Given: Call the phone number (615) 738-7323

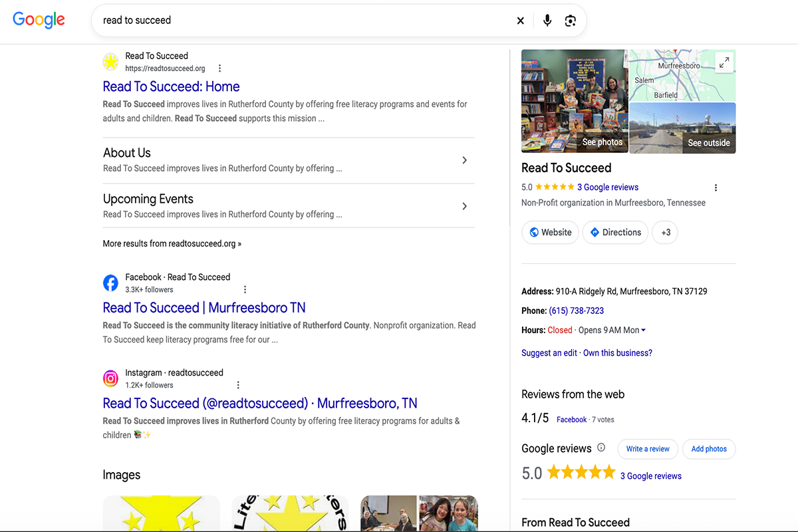Looking at the screenshot, I should tap(577, 311).
